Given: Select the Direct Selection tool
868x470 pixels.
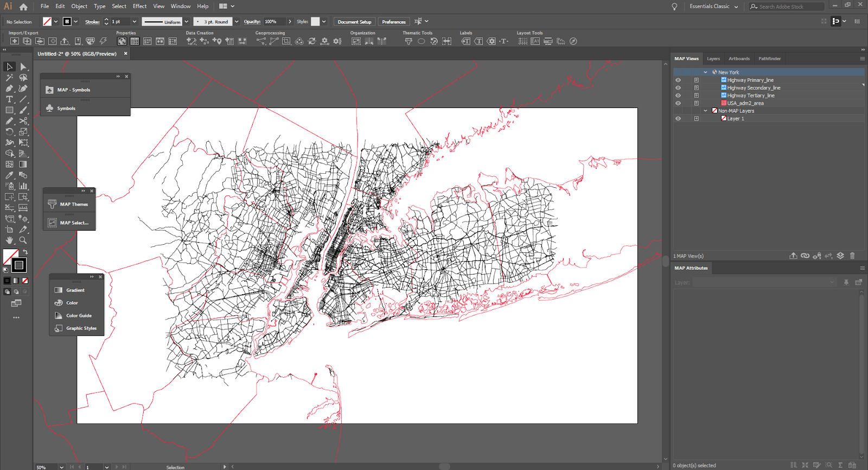Looking at the screenshot, I should click(23, 66).
